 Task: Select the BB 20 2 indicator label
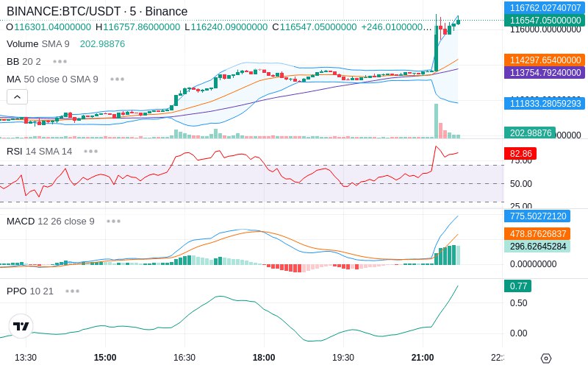tap(24, 62)
